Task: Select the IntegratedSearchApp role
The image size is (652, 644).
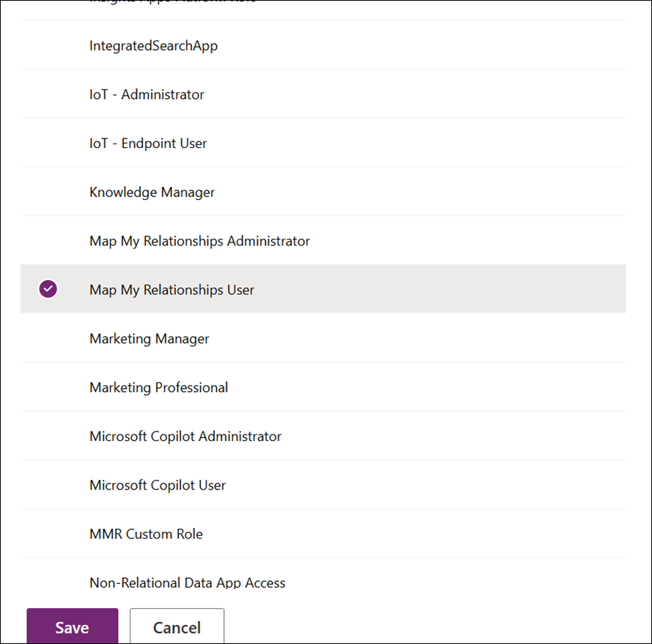Action: pyautogui.click(x=153, y=45)
